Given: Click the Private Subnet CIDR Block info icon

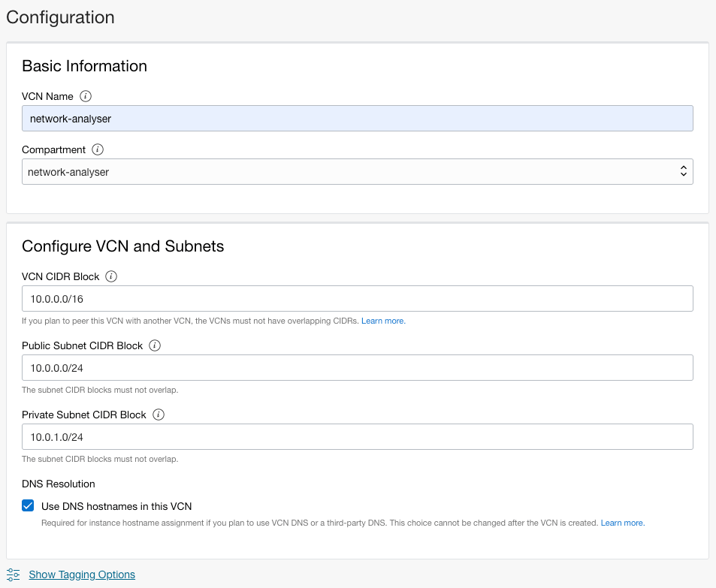Looking at the screenshot, I should (x=159, y=415).
